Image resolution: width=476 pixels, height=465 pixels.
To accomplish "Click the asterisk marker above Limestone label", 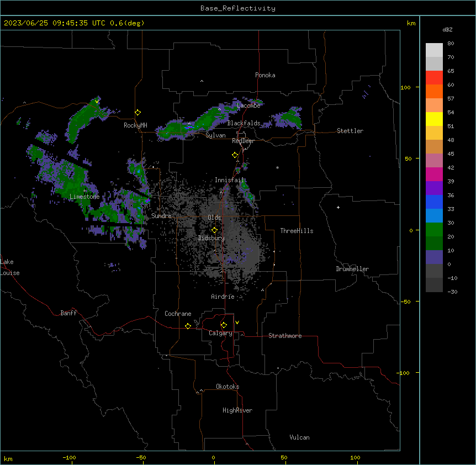I will [85, 191].
